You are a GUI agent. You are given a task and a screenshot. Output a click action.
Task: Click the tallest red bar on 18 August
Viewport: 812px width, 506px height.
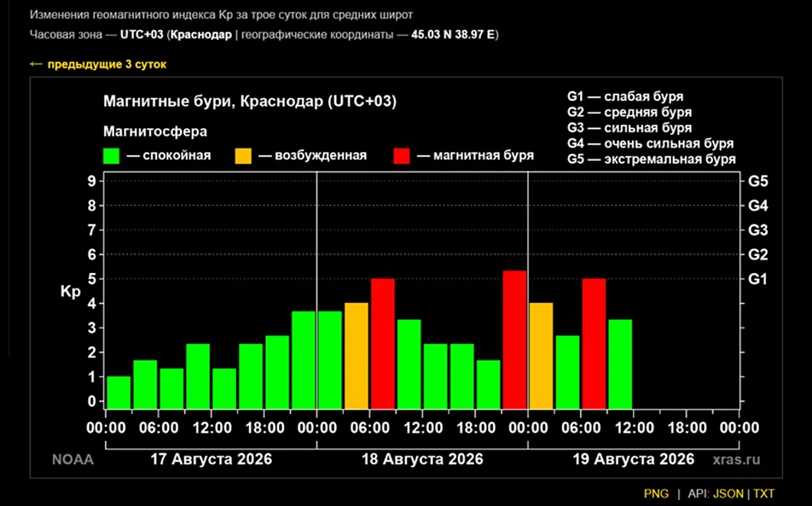[x=515, y=340]
